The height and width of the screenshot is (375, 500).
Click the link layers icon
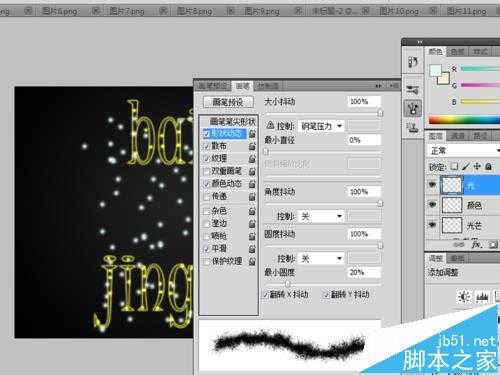click(x=459, y=245)
